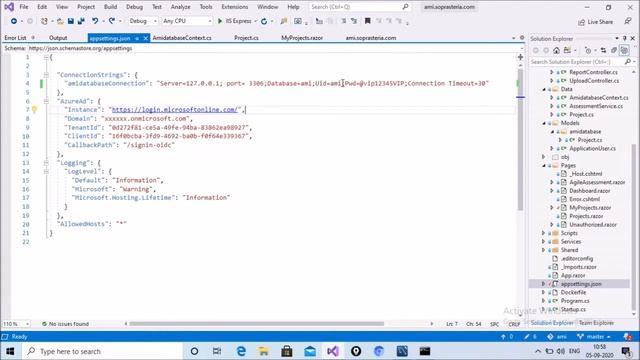Click the lightbulb quick actions icon on line 7

[34, 109]
